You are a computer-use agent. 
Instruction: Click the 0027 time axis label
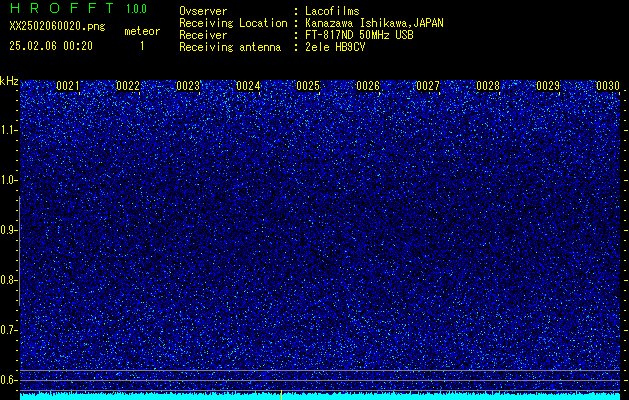[x=428, y=86]
